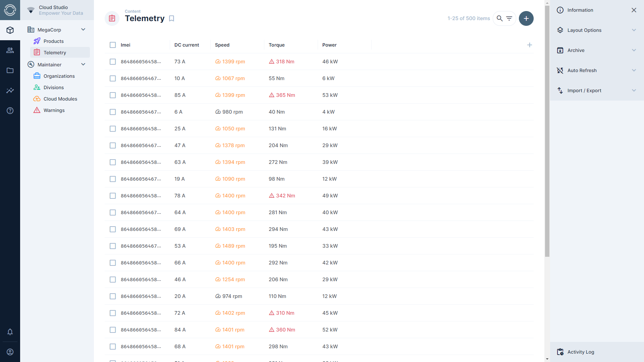Open the notifications bell icon
The width and height of the screenshot is (644, 362).
(10, 332)
